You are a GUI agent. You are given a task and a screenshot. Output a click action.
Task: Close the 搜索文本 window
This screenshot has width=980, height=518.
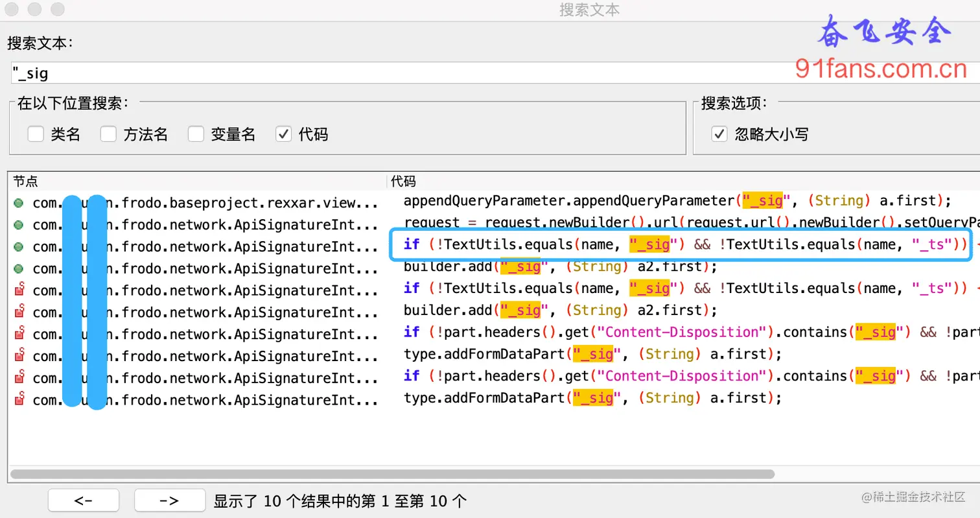pyautogui.click(x=11, y=9)
